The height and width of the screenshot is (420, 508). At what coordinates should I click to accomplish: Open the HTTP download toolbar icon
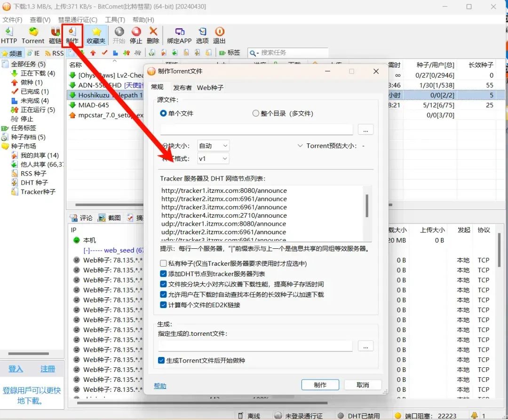click(x=9, y=32)
